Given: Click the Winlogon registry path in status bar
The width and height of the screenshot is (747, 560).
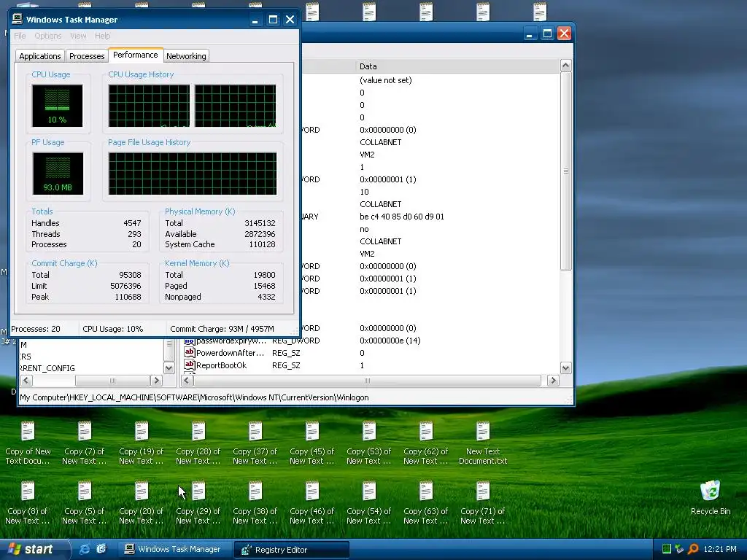Looking at the screenshot, I should pyautogui.click(x=194, y=397).
